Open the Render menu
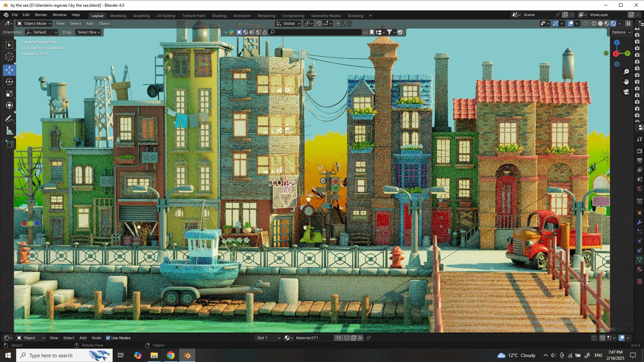Image resolution: width=644 pixels, height=362 pixels. (x=41, y=15)
